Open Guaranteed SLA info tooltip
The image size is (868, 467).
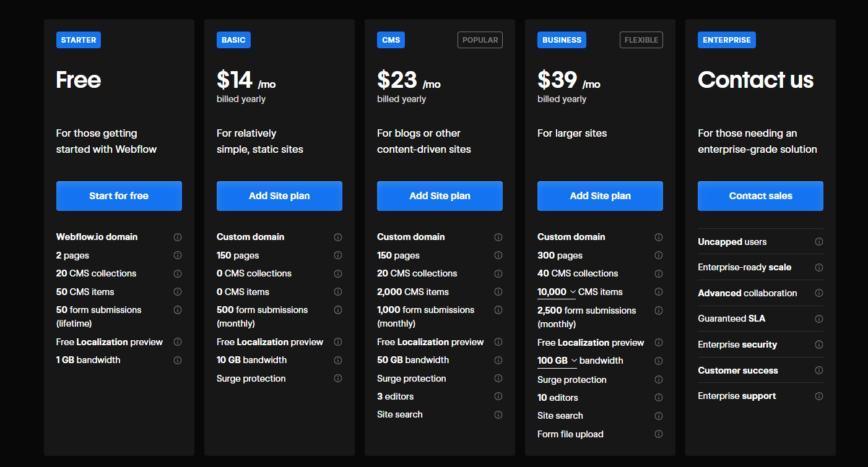818,318
